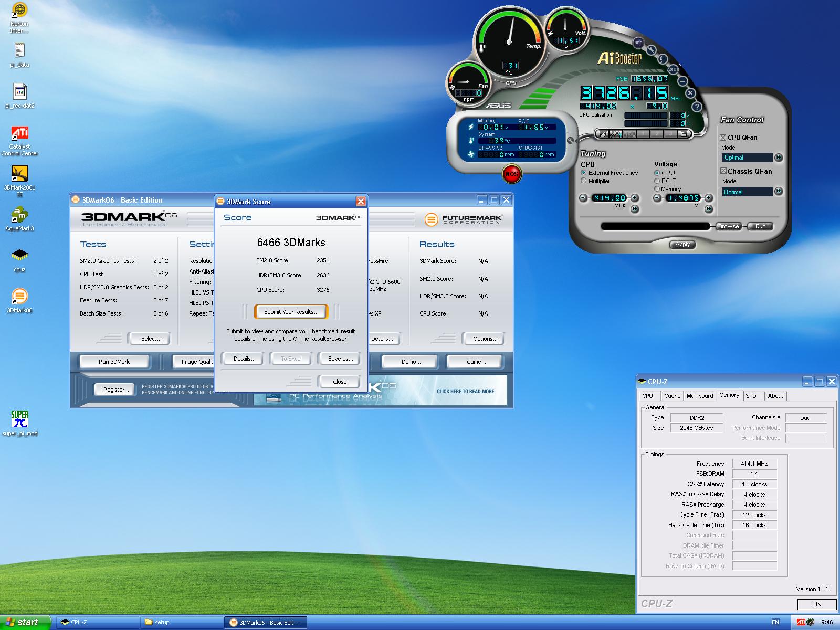The height and width of the screenshot is (630, 840).
Task: Click the round ASUS button in AI Booster
Action: point(673,69)
